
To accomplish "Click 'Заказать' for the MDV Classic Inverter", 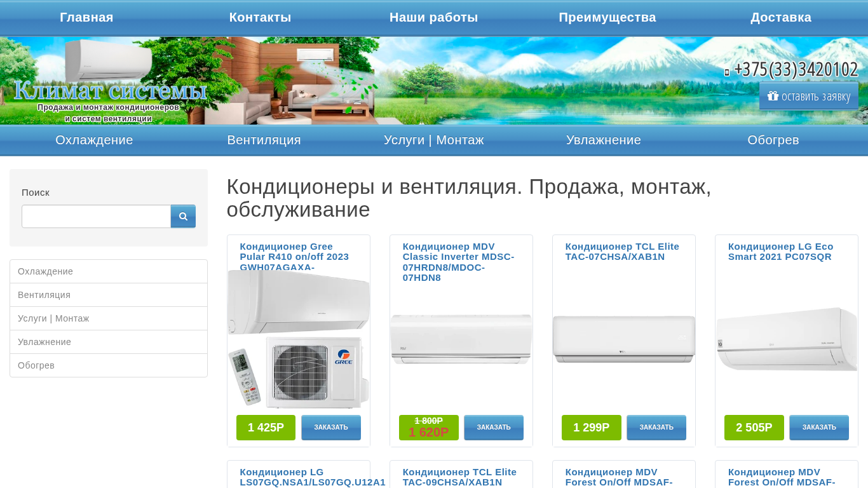I will click(x=494, y=428).
